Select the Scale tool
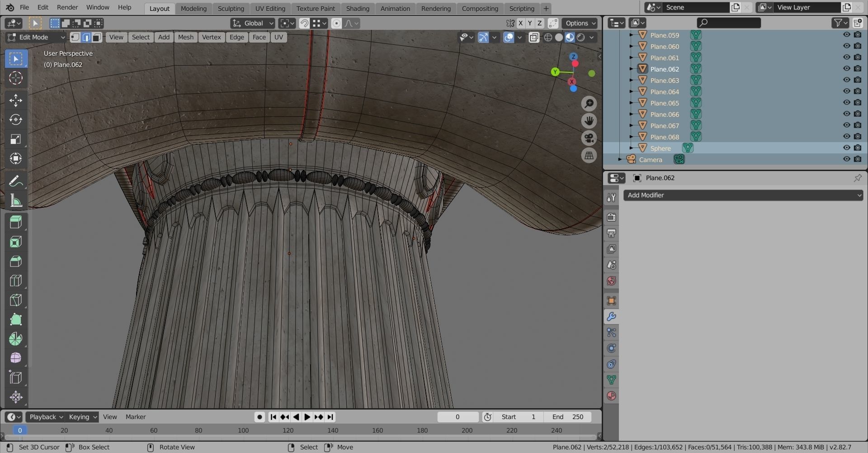 point(16,139)
